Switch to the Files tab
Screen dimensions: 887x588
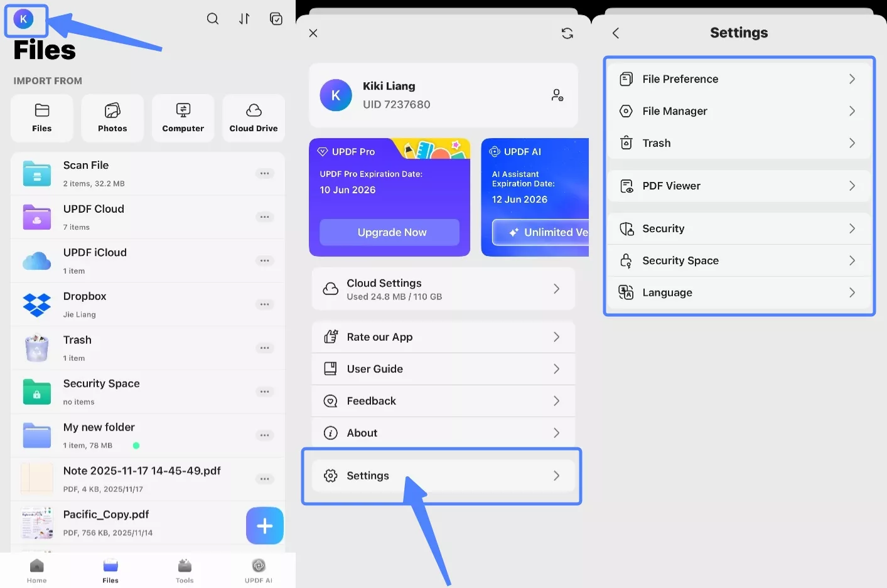tap(110, 571)
